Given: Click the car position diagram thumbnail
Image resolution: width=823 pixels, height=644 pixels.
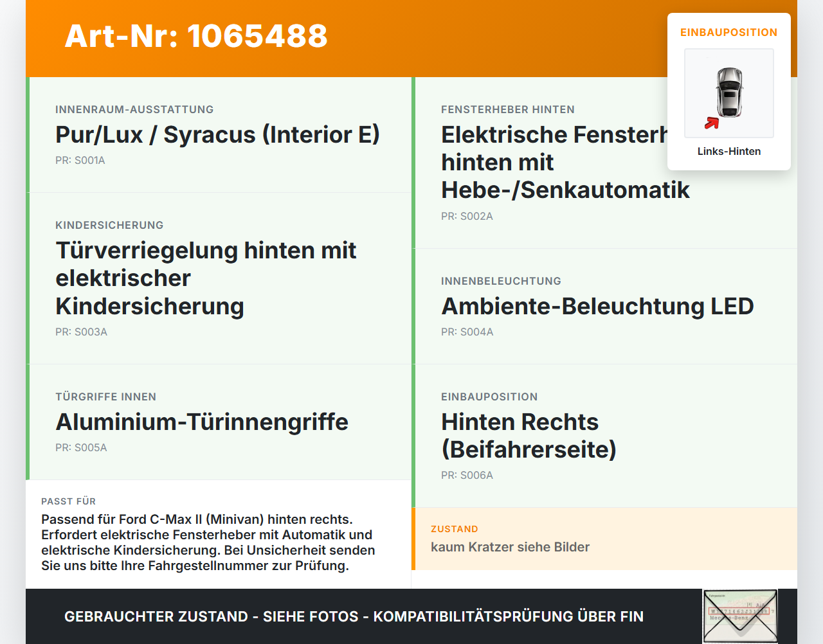Looking at the screenshot, I should coord(729,93).
